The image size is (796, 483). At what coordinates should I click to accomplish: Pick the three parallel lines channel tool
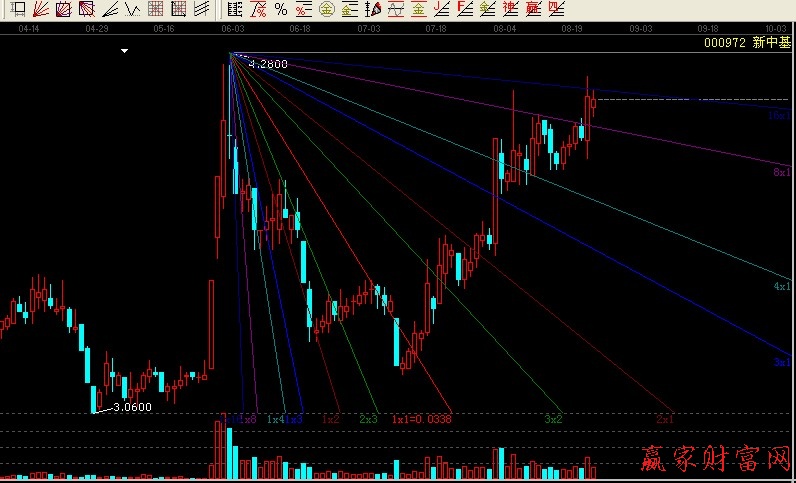click(x=201, y=10)
